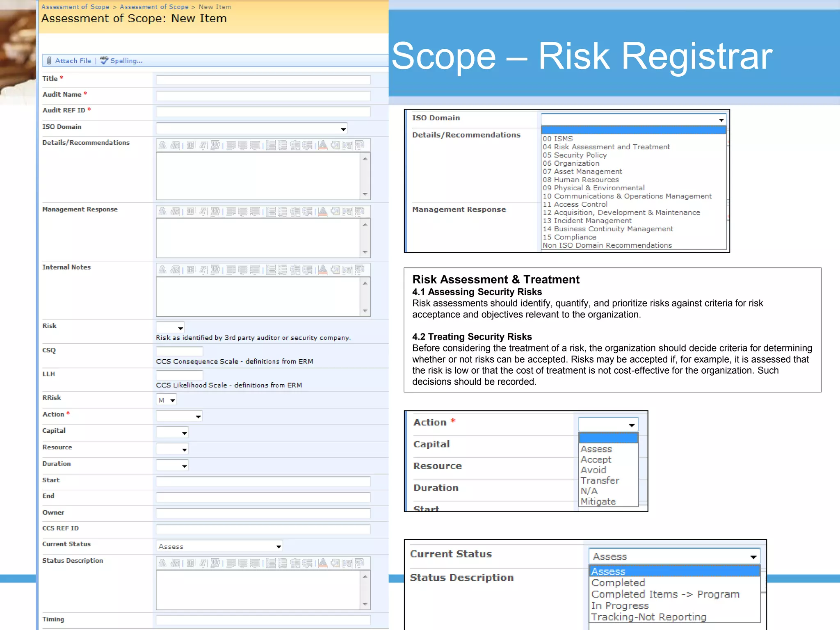This screenshot has height=630, width=840.
Task: Click the Attach File paperclip icon
Action: coord(49,61)
